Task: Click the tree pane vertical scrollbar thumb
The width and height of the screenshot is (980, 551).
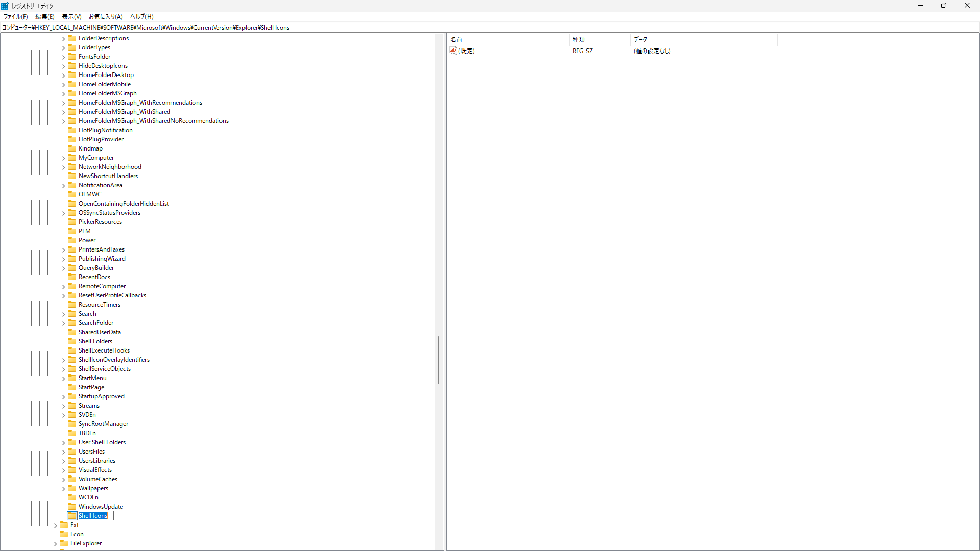Action: (x=438, y=360)
